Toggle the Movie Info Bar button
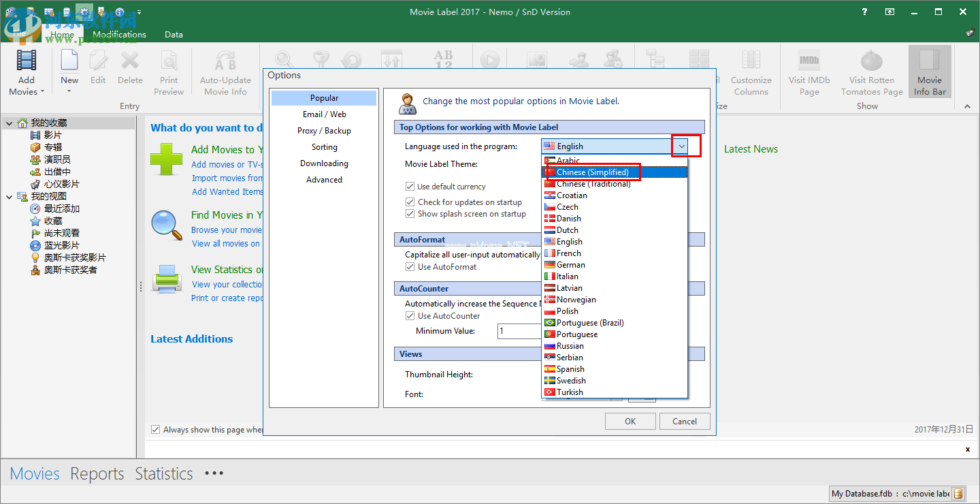The height and width of the screenshot is (504, 980). click(930, 73)
